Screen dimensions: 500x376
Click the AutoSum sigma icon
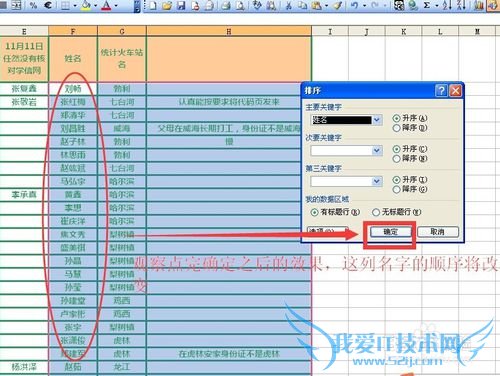[x=427, y=5]
